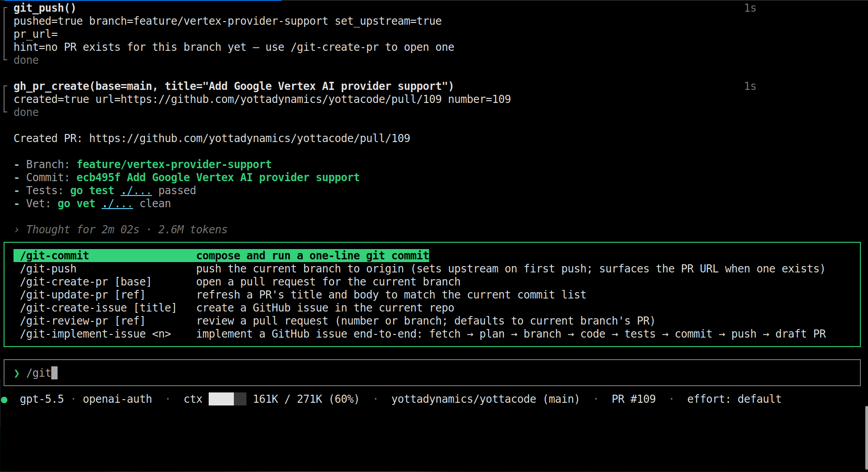Click the git_push() tool call header
Image resolution: width=868 pixels, height=472 pixels.
[x=45, y=8]
